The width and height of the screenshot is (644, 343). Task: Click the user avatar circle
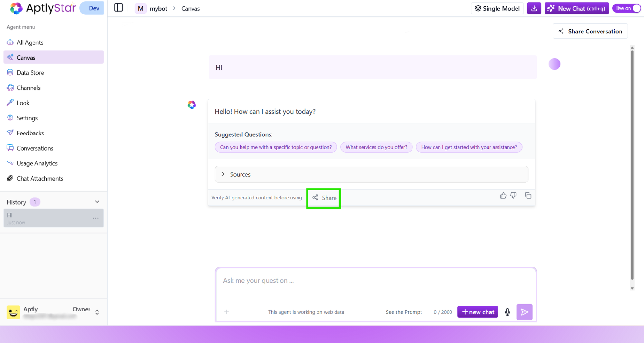click(x=554, y=64)
